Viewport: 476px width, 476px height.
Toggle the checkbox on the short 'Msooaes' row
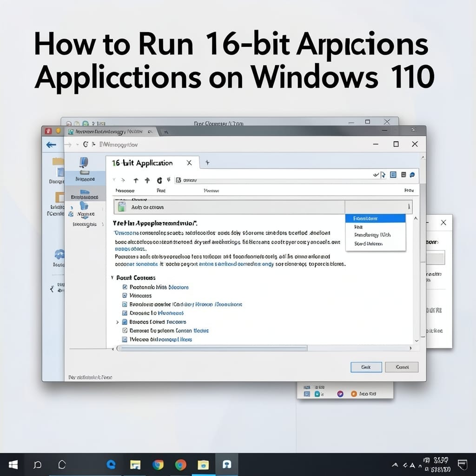click(x=125, y=295)
